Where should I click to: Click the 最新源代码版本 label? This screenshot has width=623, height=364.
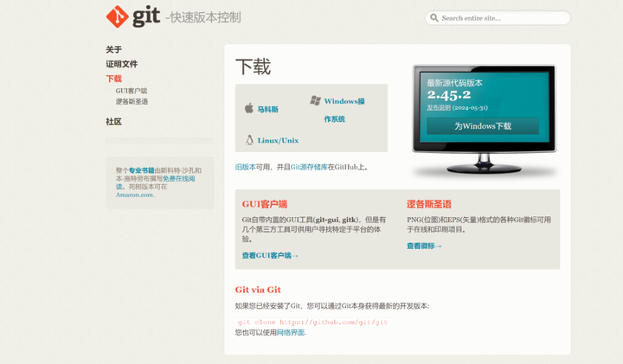pos(454,83)
